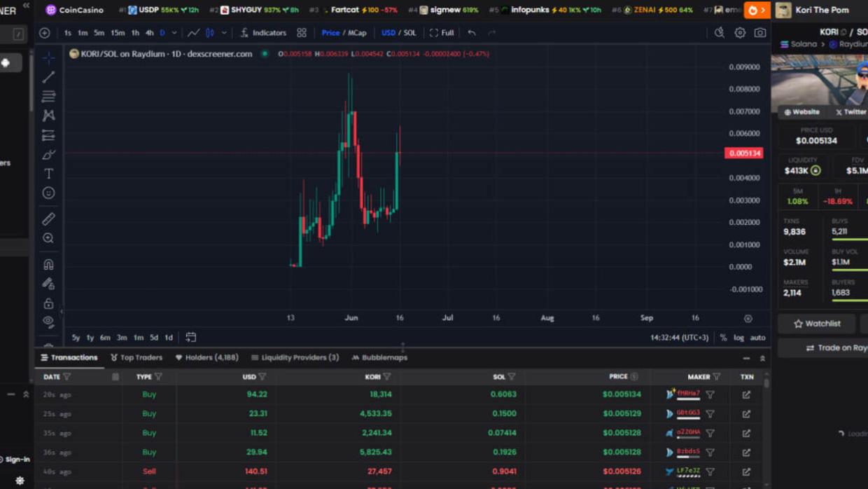Open the Top Traders tab
Viewport: 868px width, 489px height.
coord(136,357)
